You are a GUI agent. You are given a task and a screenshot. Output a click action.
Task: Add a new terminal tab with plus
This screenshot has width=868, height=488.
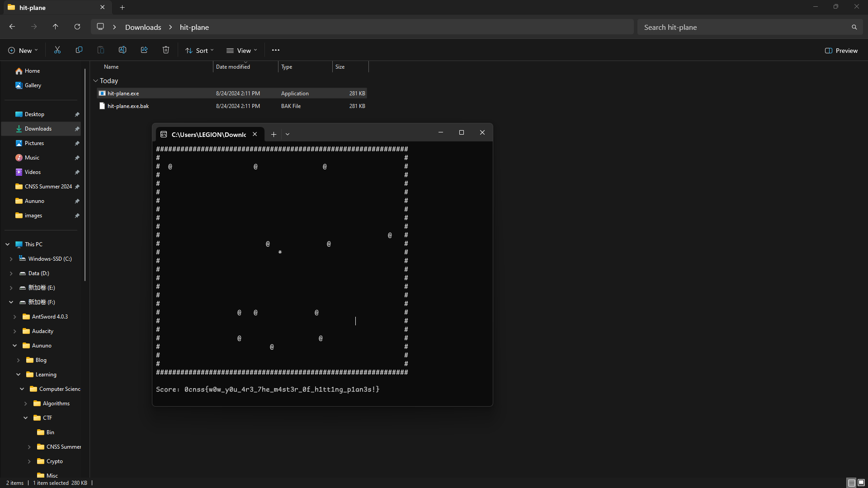tap(274, 134)
